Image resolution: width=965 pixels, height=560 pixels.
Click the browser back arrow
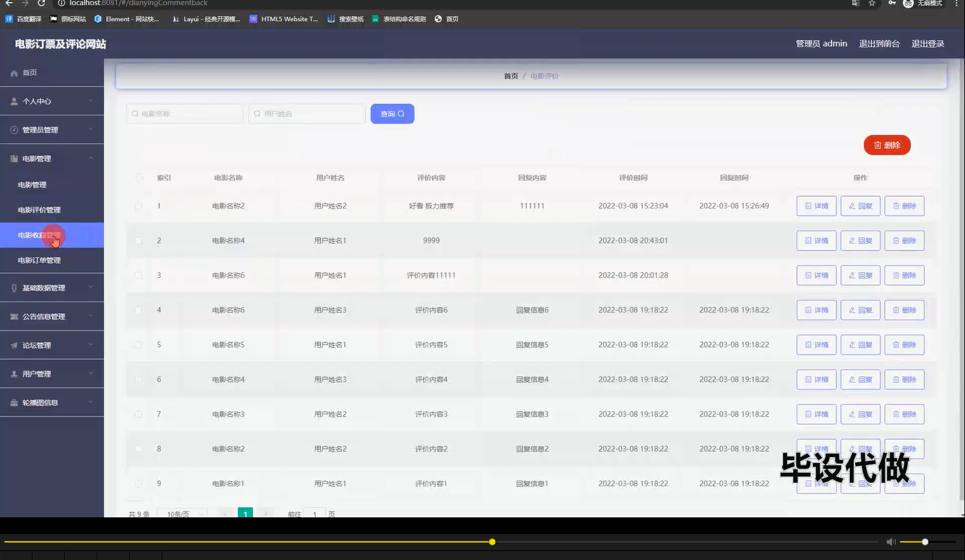9,3
